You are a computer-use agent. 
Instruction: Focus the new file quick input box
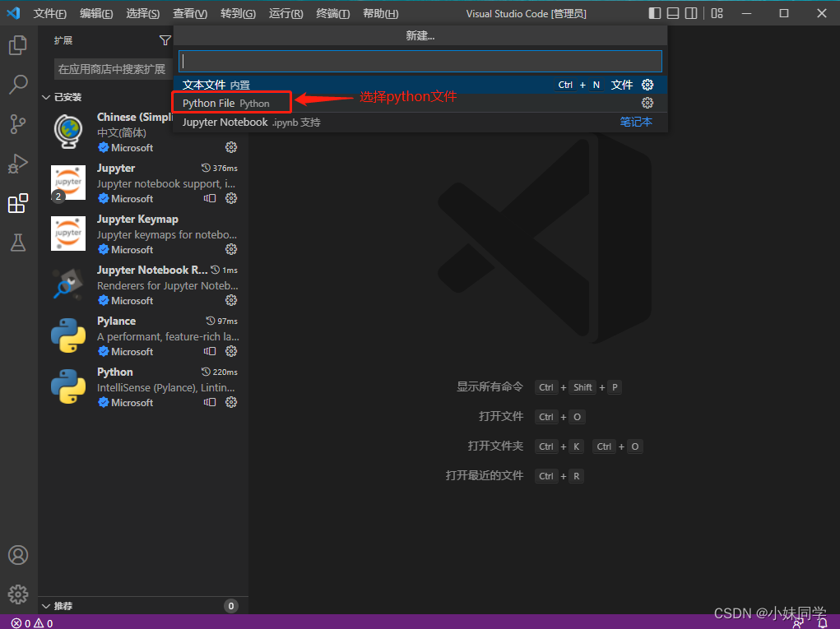tap(420, 61)
